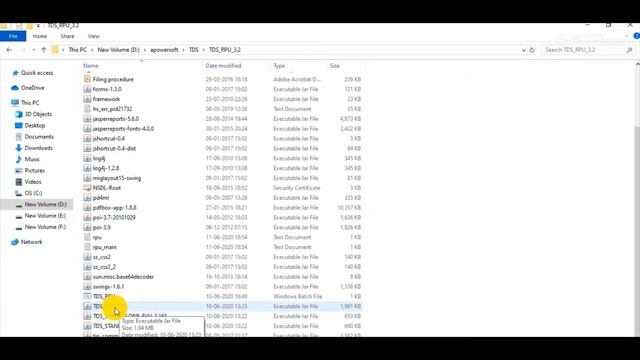Select This PC in navigation pane
Image resolution: width=640 pixels, height=360 pixels.
[x=30, y=102]
